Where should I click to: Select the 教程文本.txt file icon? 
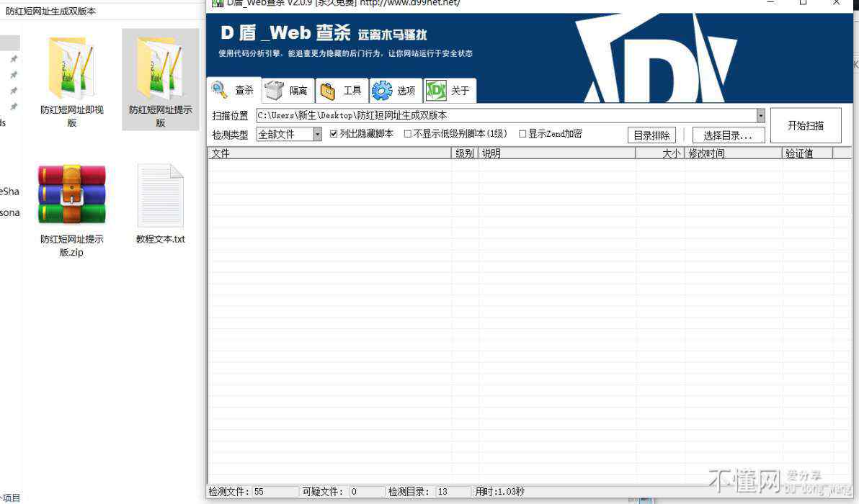coord(161,195)
